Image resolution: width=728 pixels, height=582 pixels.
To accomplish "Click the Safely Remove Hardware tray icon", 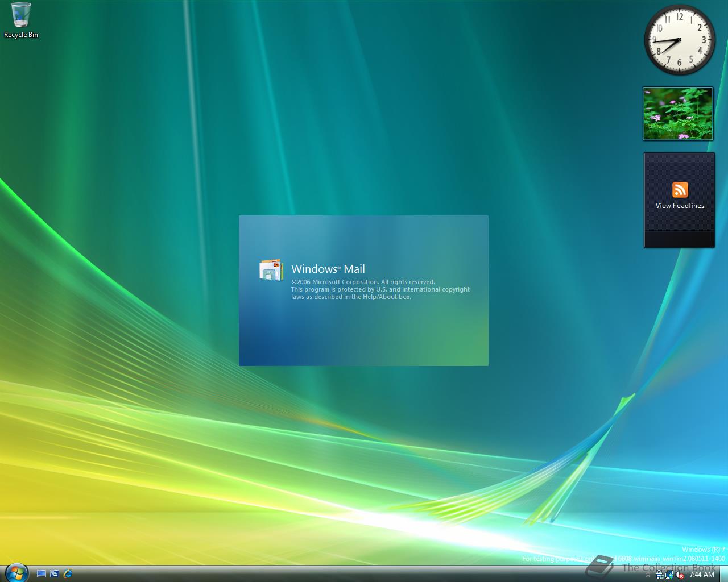I will [x=660, y=575].
